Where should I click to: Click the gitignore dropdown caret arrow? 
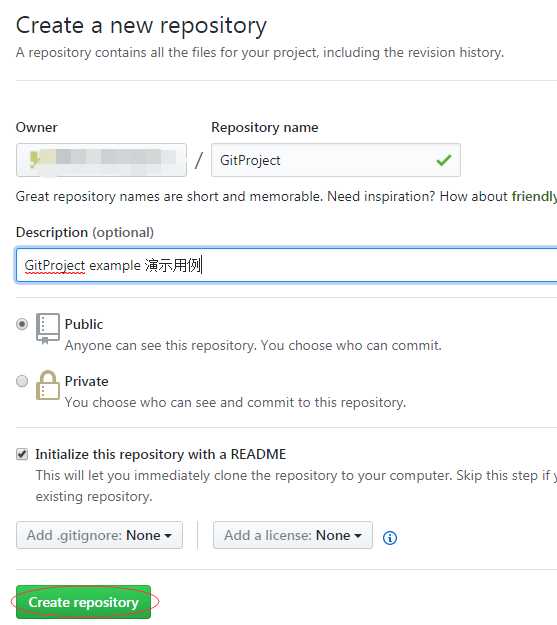[168, 536]
